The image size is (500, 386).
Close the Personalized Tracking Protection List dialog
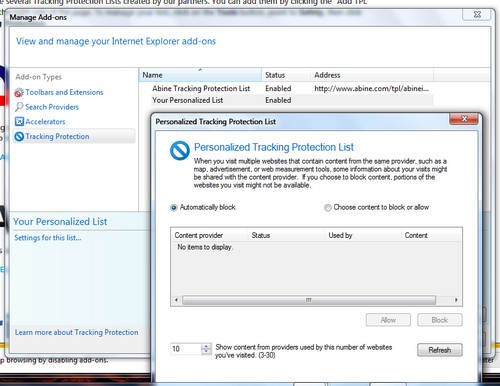pyautogui.click(x=464, y=119)
